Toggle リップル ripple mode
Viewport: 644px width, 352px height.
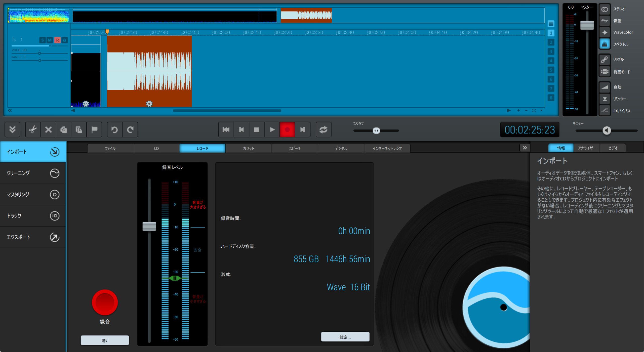click(x=605, y=60)
